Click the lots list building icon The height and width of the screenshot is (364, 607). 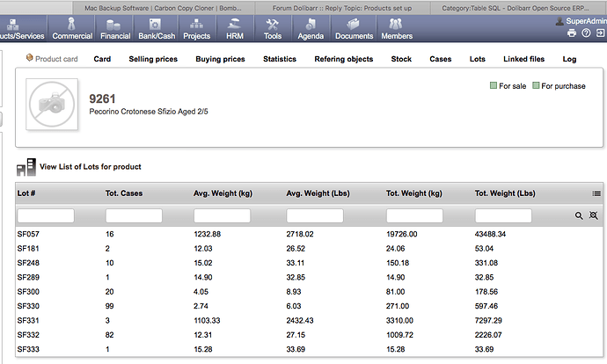point(26,167)
